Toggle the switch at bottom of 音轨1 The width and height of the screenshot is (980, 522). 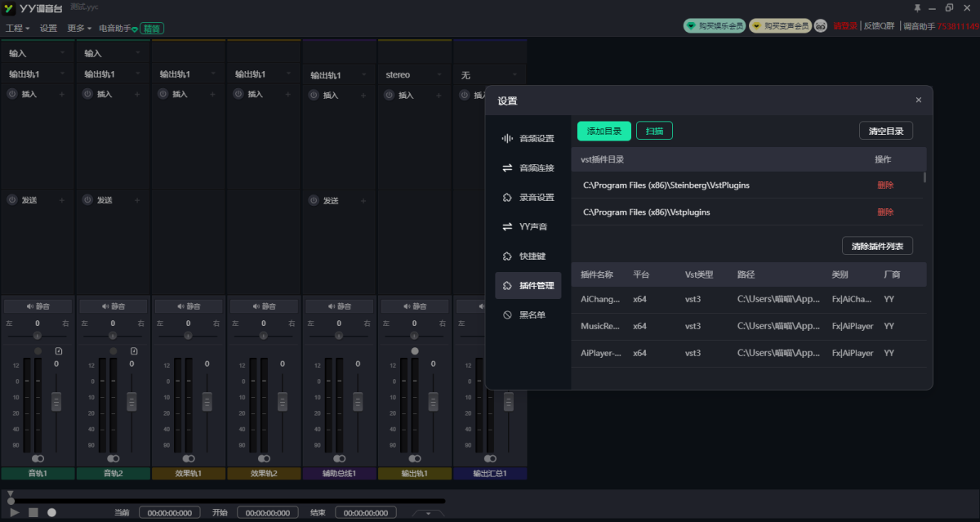[38, 458]
